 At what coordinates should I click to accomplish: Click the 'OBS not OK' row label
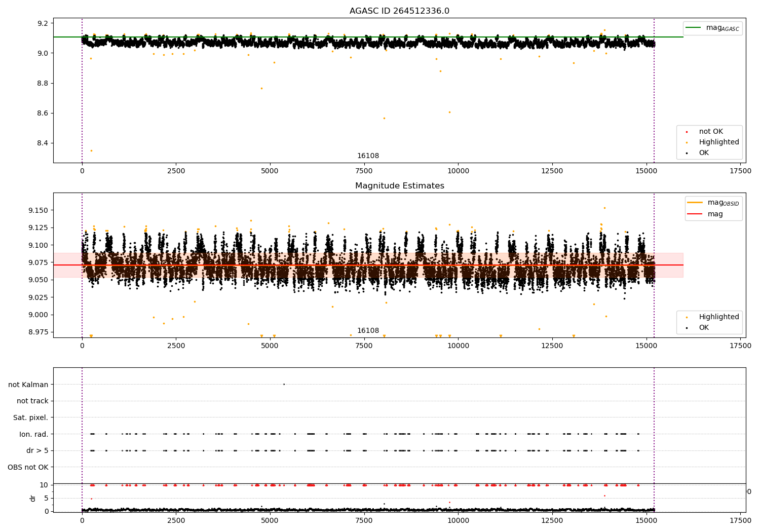(28, 467)
